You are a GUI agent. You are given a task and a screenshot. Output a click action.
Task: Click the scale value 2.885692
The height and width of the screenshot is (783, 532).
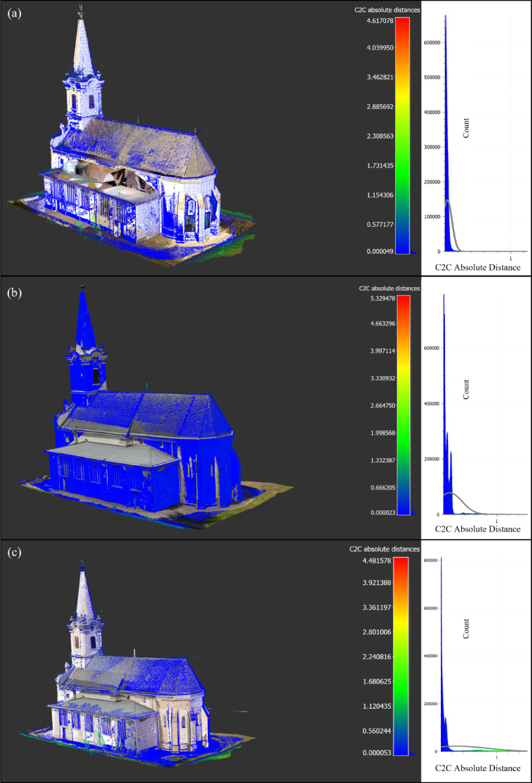(x=380, y=107)
